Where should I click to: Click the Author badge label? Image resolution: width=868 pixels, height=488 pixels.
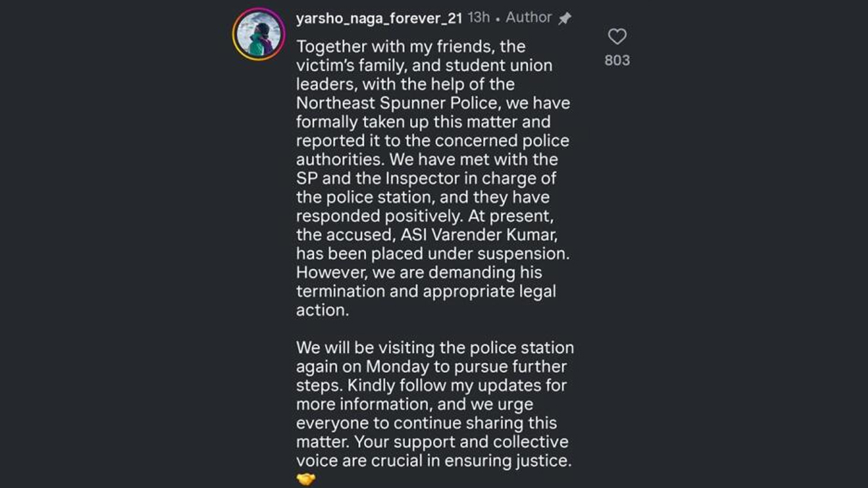(x=528, y=18)
